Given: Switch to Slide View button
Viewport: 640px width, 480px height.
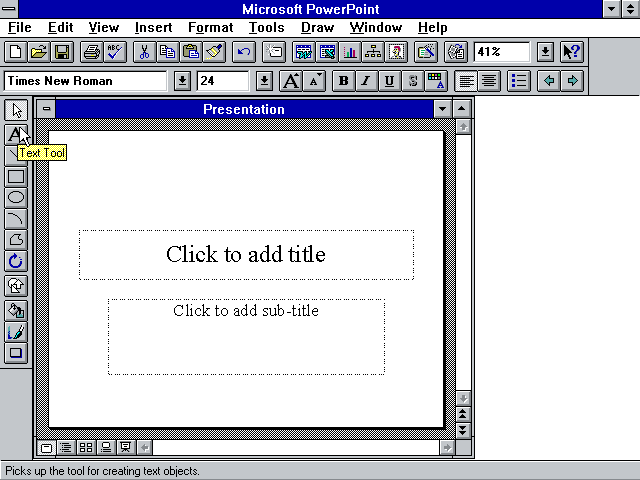Looking at the screenshot, I should (x=47, y=448).
